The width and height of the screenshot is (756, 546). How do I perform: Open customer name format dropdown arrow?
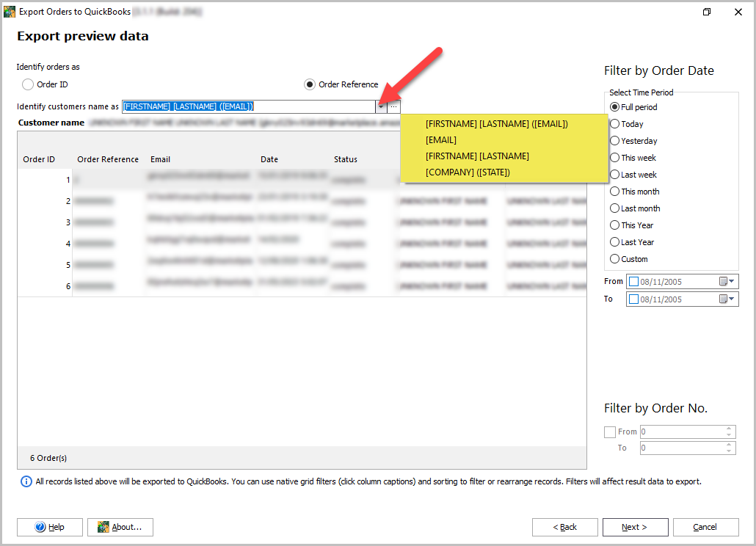(x=381, y=106)
